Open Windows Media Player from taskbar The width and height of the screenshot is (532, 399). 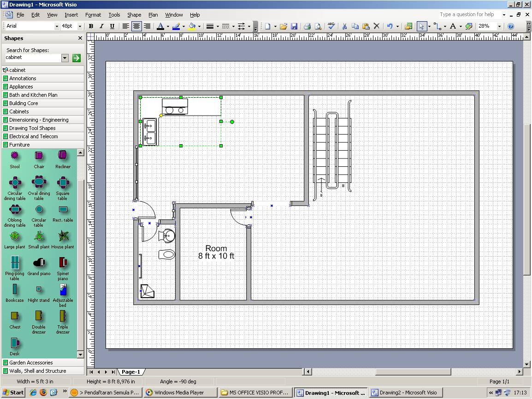click(x=180, y=393)
